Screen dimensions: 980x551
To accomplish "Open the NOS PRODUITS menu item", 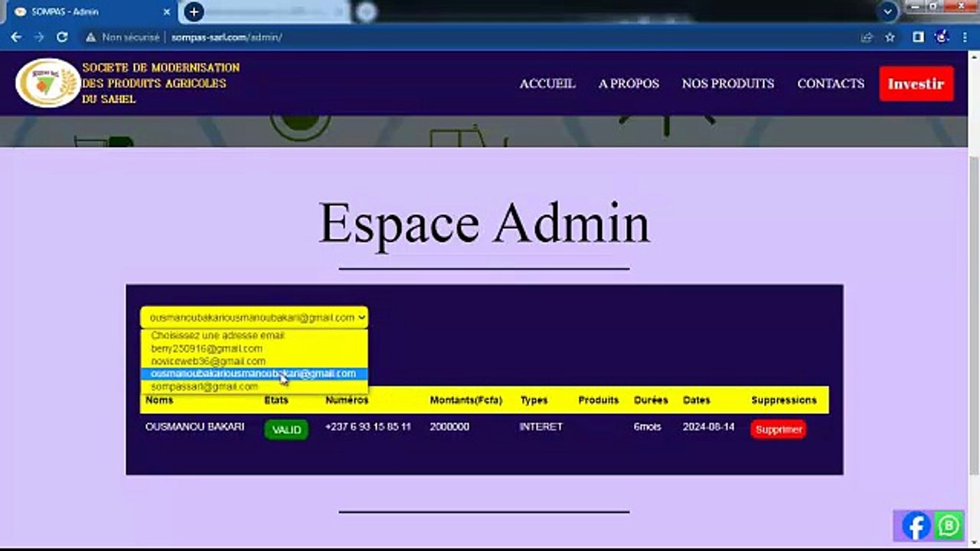I will click(x=728, y=83).
